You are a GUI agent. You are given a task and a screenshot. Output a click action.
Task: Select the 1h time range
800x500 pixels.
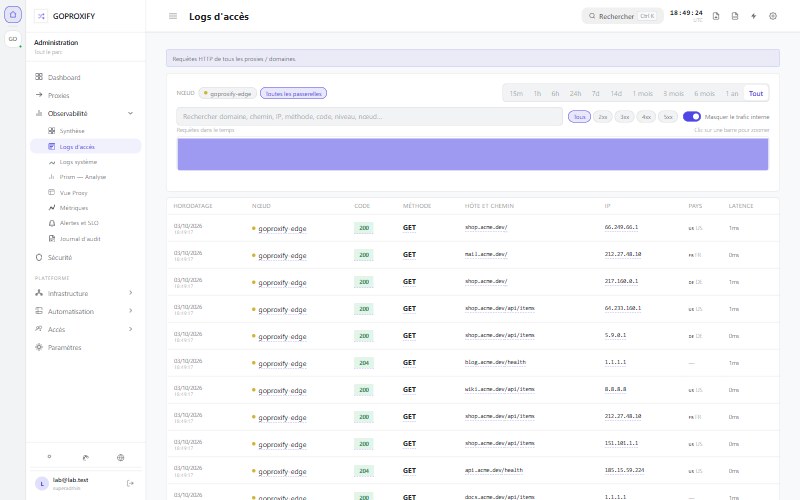coord(537,93)
